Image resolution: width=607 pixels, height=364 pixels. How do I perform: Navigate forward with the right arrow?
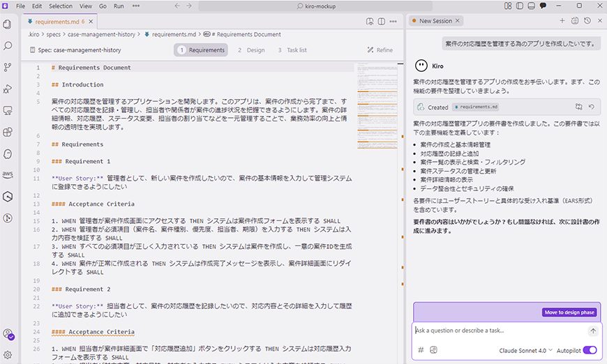coord(189,6)
